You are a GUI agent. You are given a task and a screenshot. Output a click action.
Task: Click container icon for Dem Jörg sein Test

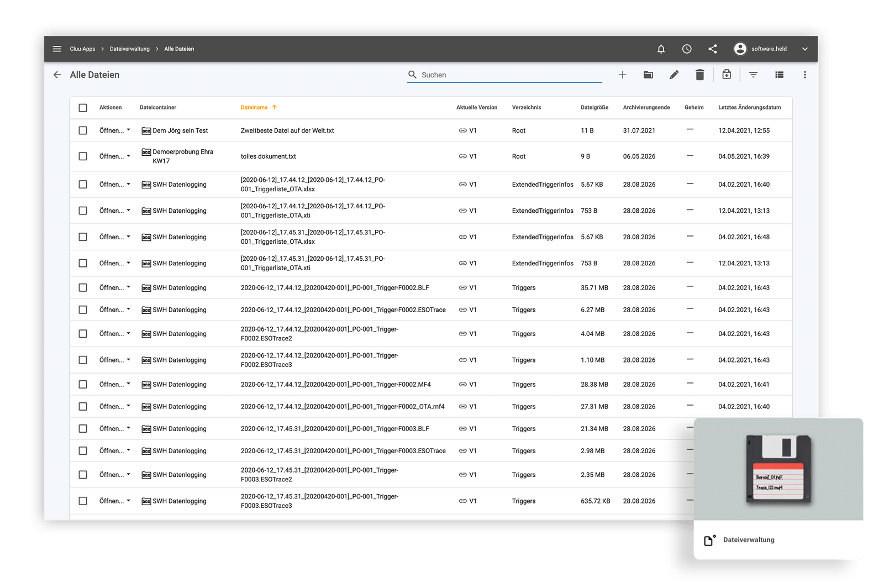tap(146, 131)
